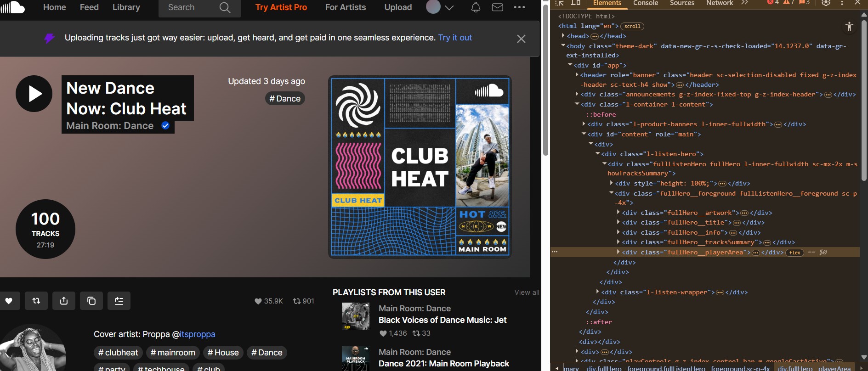Click the SoundCloud logo icon
The width and height of the screenshot is (868, 371).
pos(12,7)
